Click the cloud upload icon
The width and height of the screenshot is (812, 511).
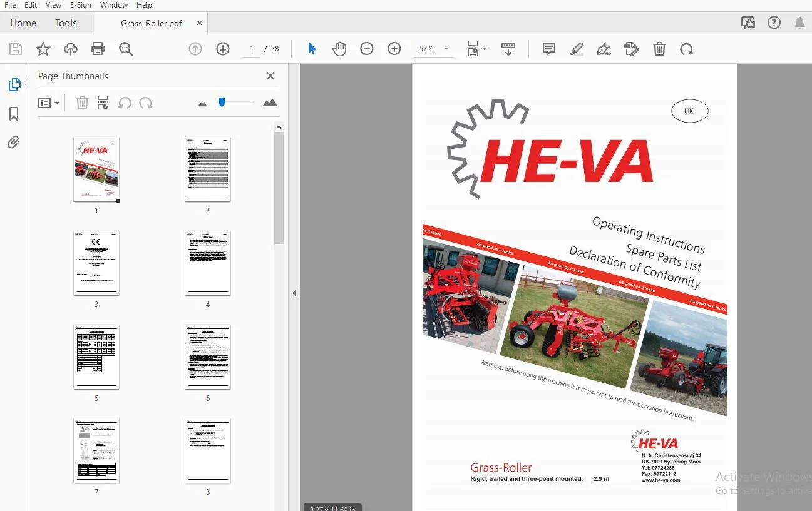(70, 49)
